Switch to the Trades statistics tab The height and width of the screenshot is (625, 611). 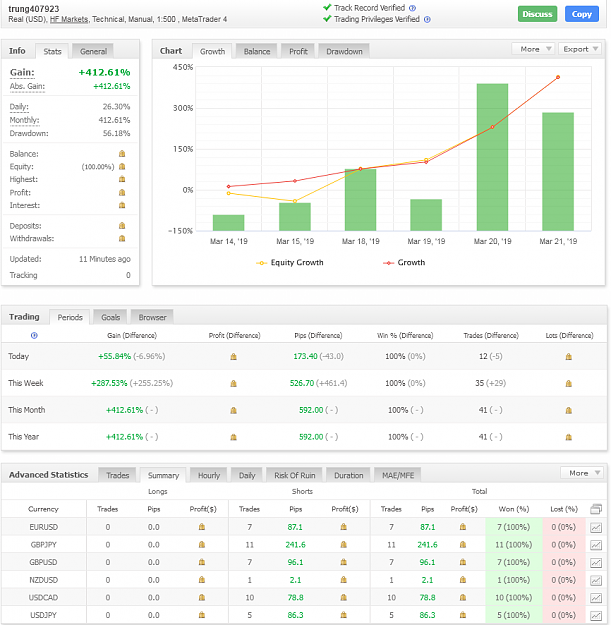pos(118,475)
